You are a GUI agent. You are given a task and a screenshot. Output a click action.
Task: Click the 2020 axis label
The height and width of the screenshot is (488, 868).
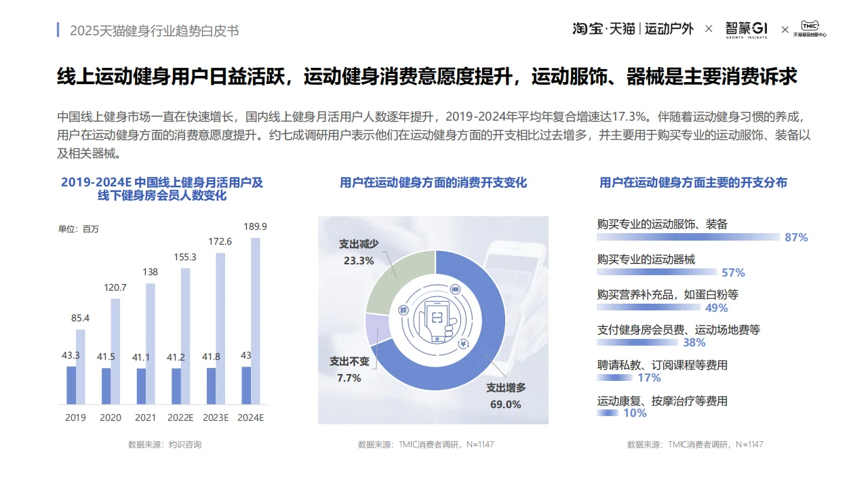click(x=111, y=418)
